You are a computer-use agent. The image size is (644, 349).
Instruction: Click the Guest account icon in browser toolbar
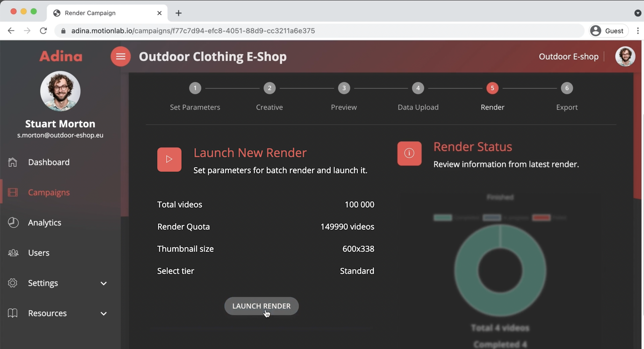click(596, 30)
